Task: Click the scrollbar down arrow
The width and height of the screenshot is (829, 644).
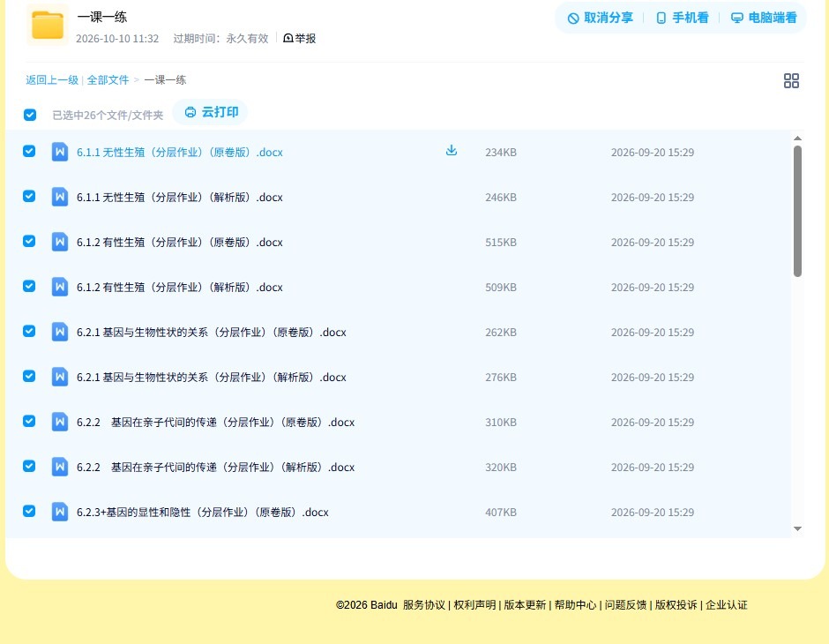Action: pos(797,528)
